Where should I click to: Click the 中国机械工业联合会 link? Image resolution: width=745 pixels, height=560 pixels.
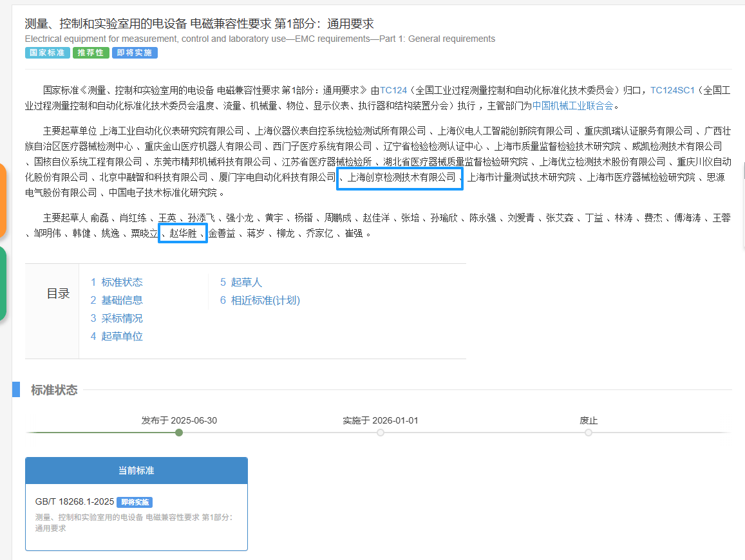tap(572, 106)
